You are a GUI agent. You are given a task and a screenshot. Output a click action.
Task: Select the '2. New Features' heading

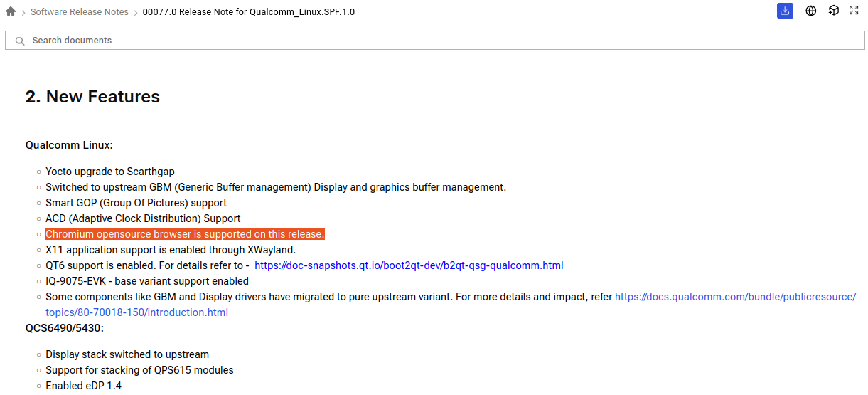(x=92, y=97)
